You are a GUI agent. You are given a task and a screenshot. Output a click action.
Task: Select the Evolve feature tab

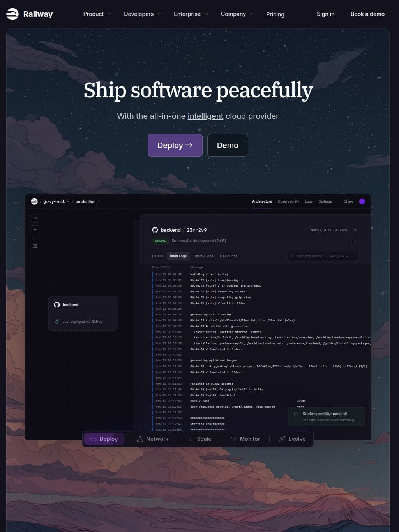(292, 439)
